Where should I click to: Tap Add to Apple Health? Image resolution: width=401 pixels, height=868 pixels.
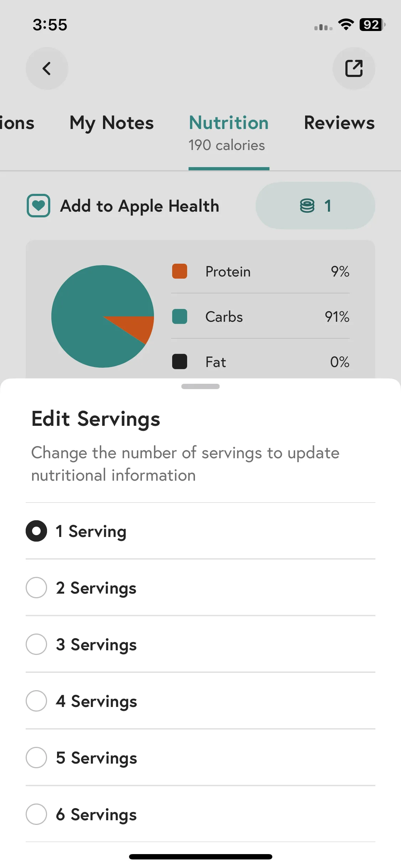(139, 206)
